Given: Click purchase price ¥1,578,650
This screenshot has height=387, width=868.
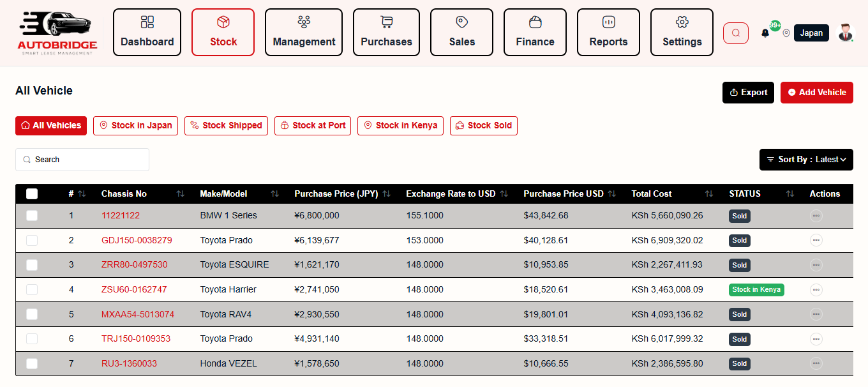Looking at the screenshot, I should [x=317, y=364].
